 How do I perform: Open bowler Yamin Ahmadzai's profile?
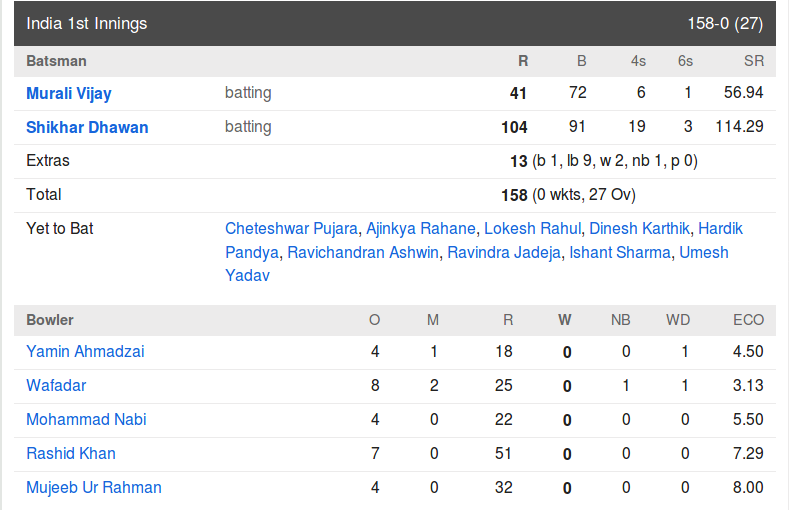85,351
